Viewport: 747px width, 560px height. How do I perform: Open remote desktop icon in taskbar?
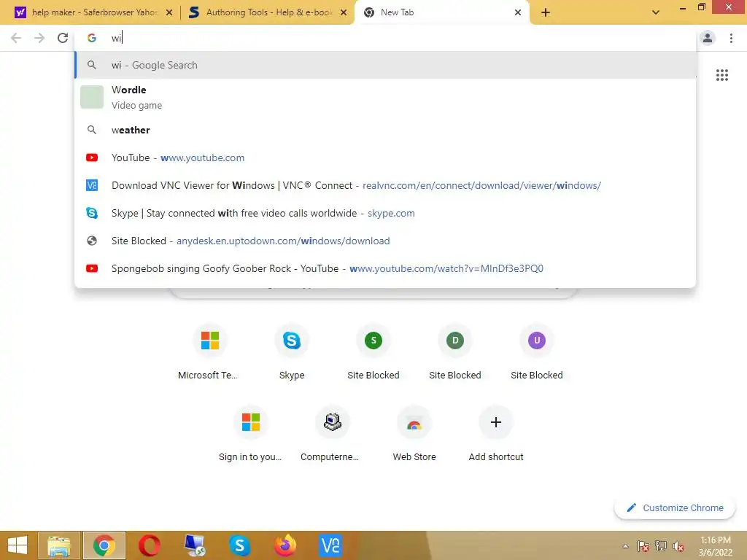click(x=194, y=545)
